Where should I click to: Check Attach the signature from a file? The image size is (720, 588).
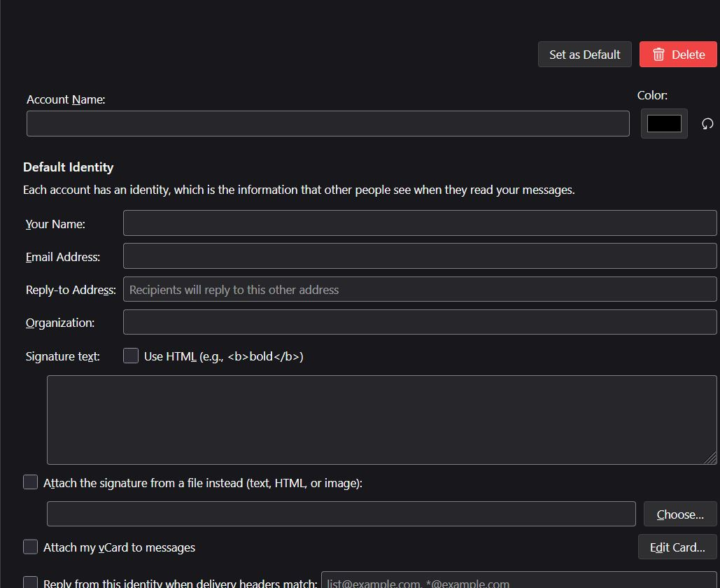(31, 482)
